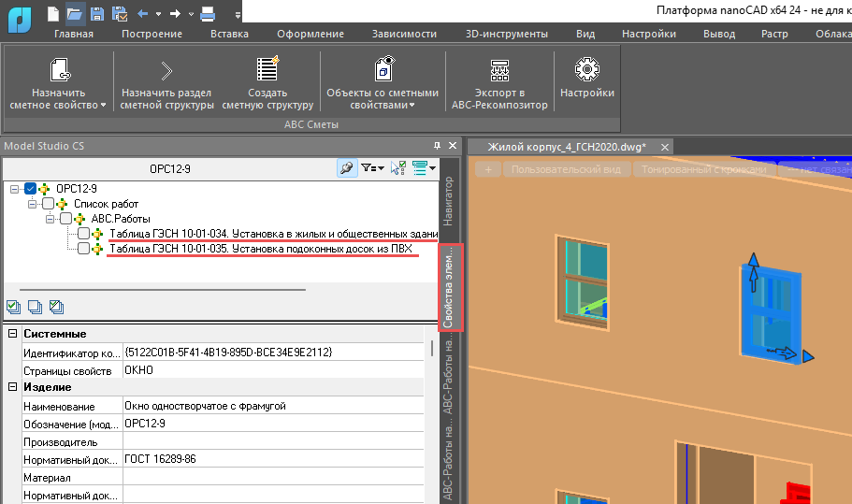The image size is (852, 504).
Task: Open the nanoCAD application menu logo
Action: click(20, 19)
